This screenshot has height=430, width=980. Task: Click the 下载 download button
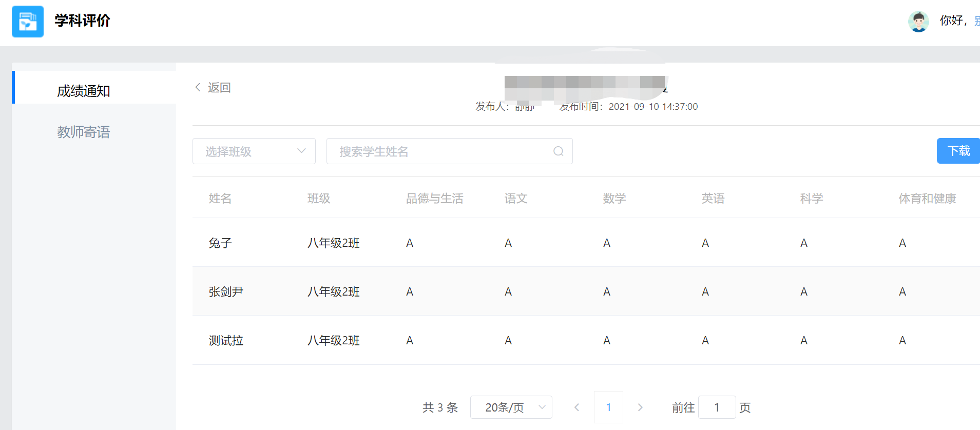click(958, 151)
